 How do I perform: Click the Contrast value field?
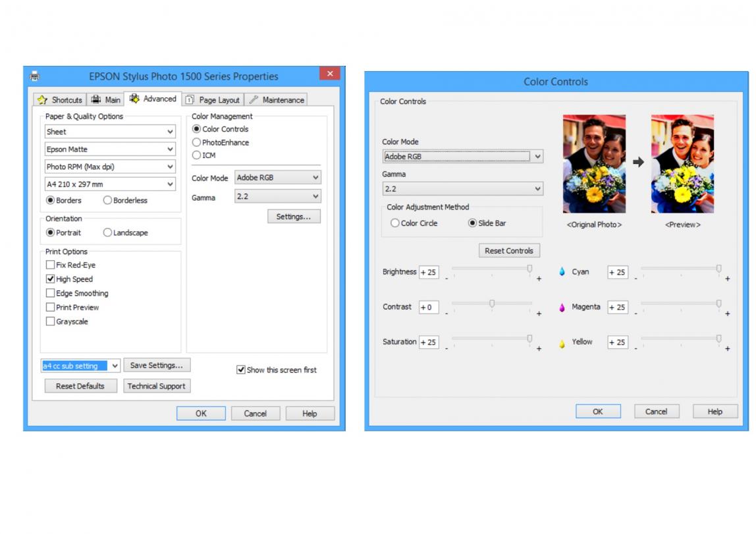pos(429,307)
